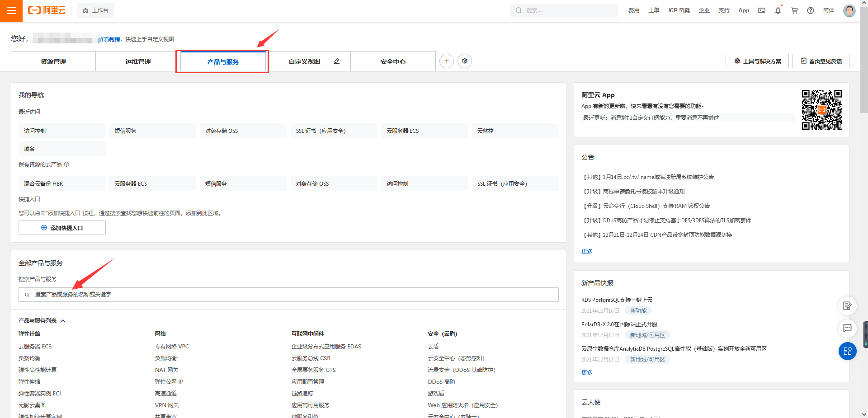Click help icon next to 保有资源的云产品
Image resolution: width=868 pixels, height=418 pixels.
click(x=66, y=164)
